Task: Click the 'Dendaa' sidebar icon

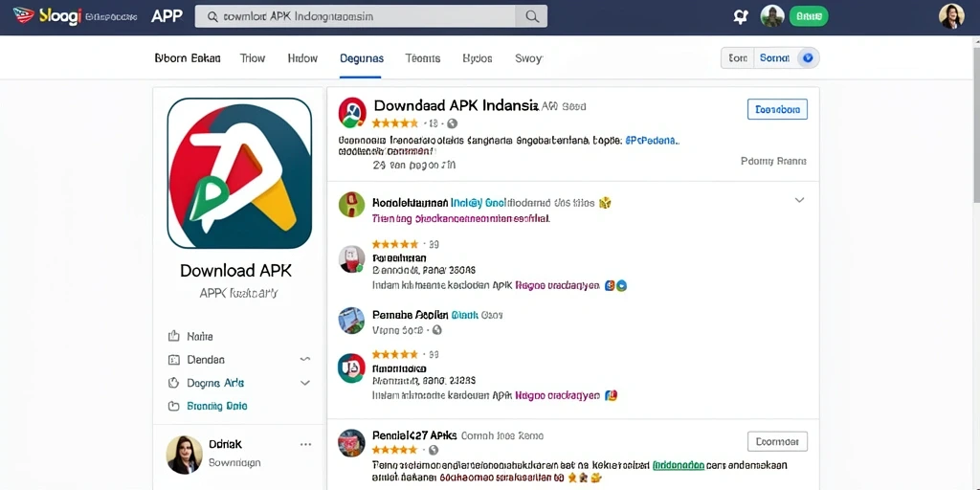Action: [x=174, y=360]
